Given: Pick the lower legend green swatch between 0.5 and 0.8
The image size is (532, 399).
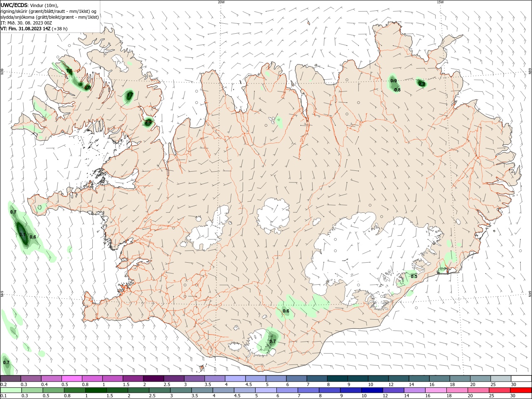Looking at the screenshot, I should [54, 390].
